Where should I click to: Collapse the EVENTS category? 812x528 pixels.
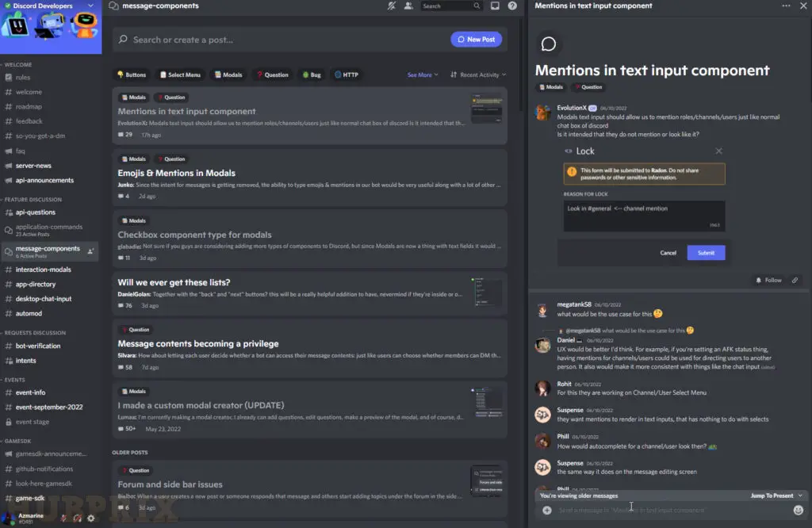[x=13, y=380]
